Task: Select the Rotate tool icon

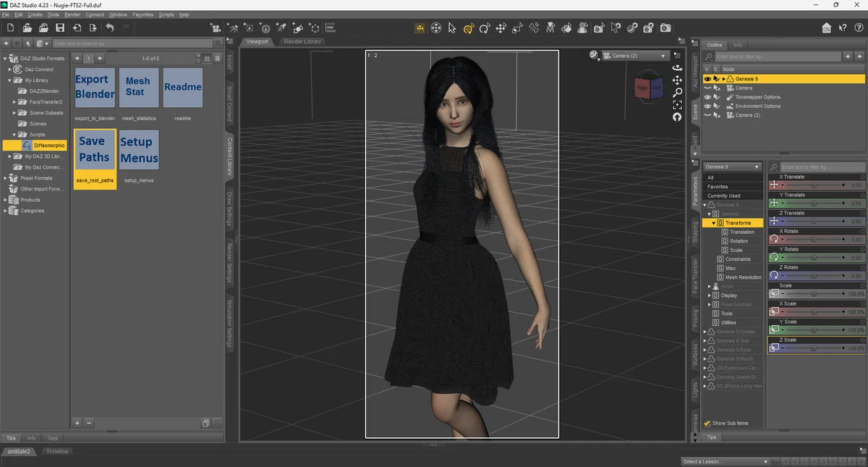Action: (x=485, y=28)
